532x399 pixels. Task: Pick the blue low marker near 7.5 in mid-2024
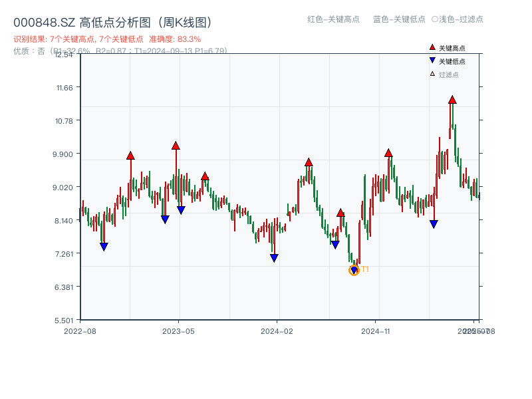click(x=335, y=245)
